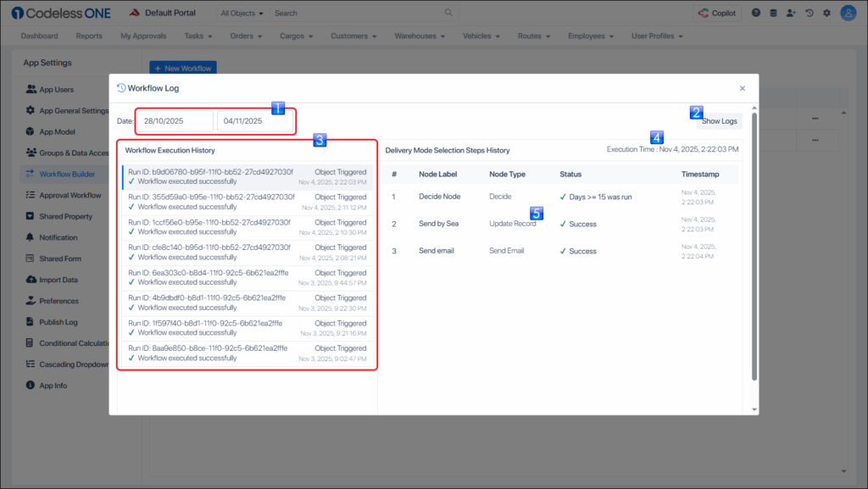
Task: Go to the Dashboard tab
Action: click(39, 36)
